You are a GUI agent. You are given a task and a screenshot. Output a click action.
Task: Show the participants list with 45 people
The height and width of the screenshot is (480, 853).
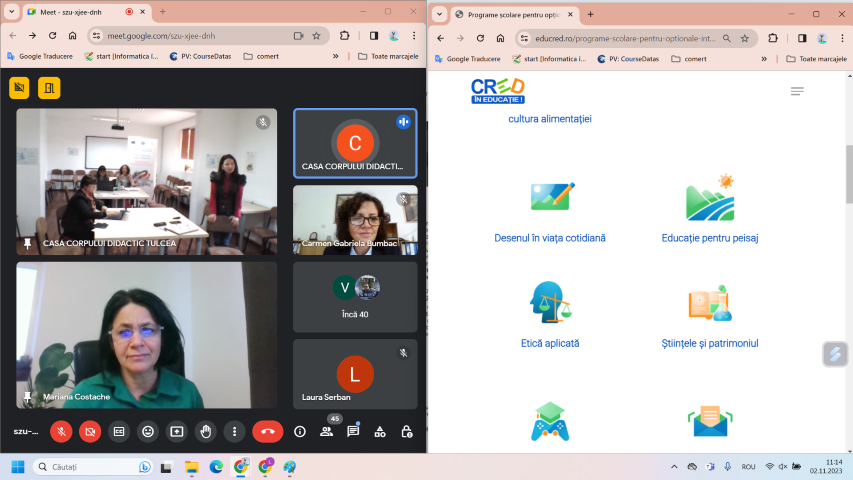[x=326, y=432]
